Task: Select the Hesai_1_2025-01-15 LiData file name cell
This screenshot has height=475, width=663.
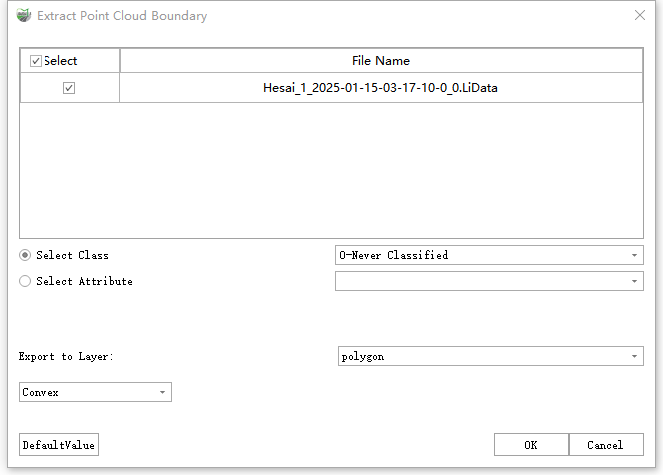Action: click(381, 88)
